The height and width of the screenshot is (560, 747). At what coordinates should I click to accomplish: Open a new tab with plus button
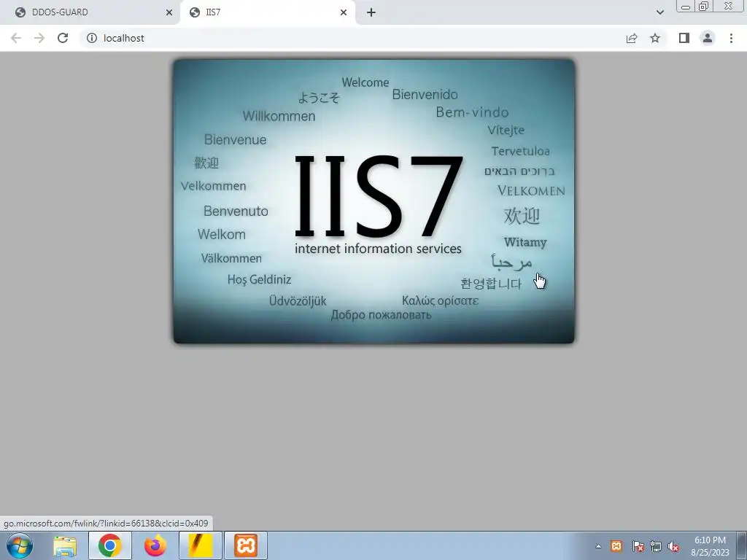click(371, 12)
